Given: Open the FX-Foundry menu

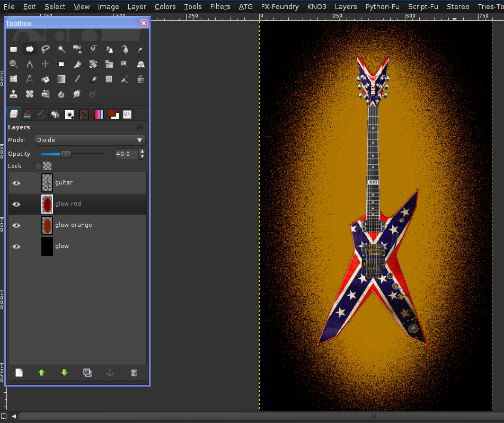Looking at the screenshot, I should coord(280,6).
